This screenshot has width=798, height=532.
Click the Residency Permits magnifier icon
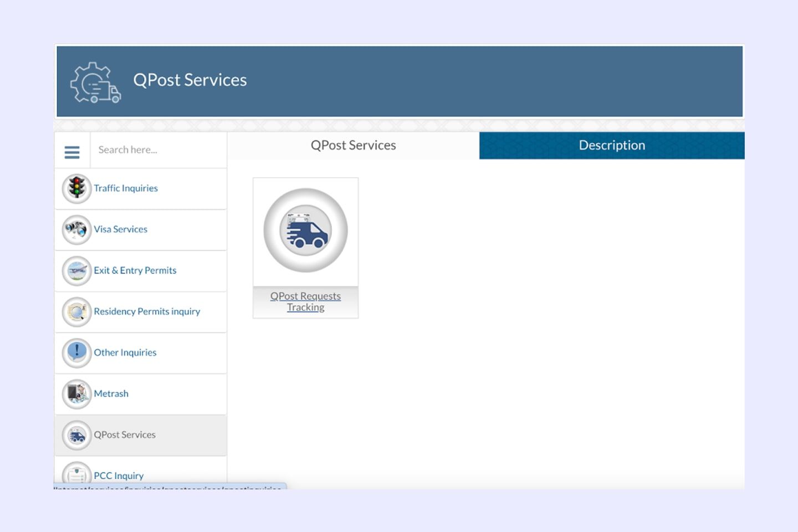[76, 311]
